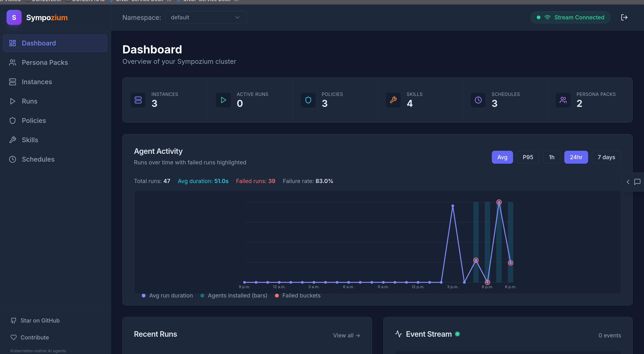Click the highest failed data point on chart
Image resolution: width=644 pixels, height=354 pixels.
[x=499, y=202]
